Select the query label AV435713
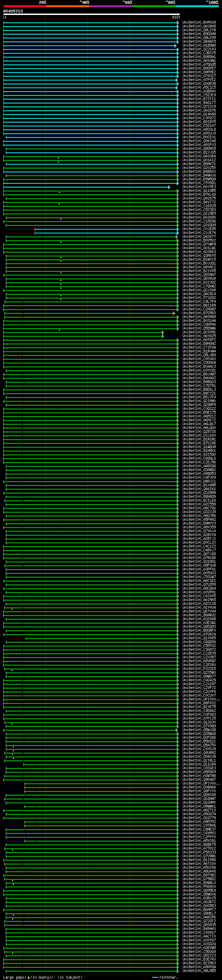 tap(13, 11)
